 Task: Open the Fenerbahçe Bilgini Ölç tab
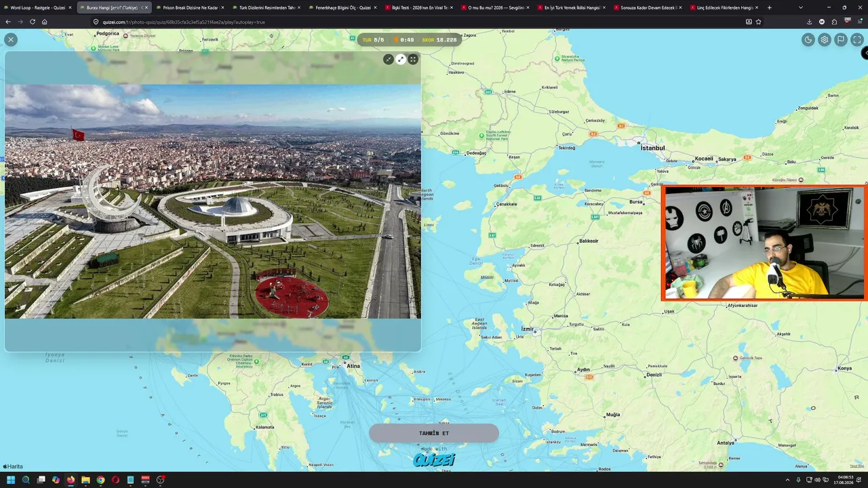point(343,7)
